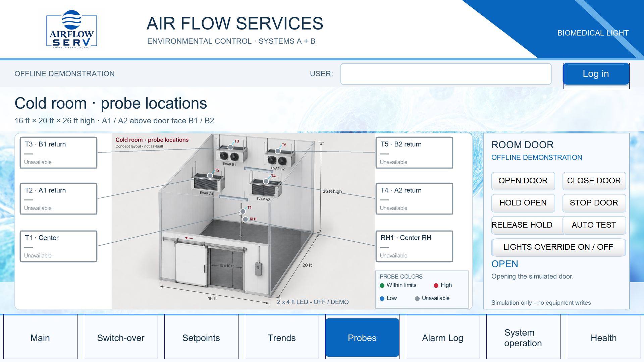The image size is (644, 362).
Task: Open the Setpoints tab
Action: click(201, 337)
